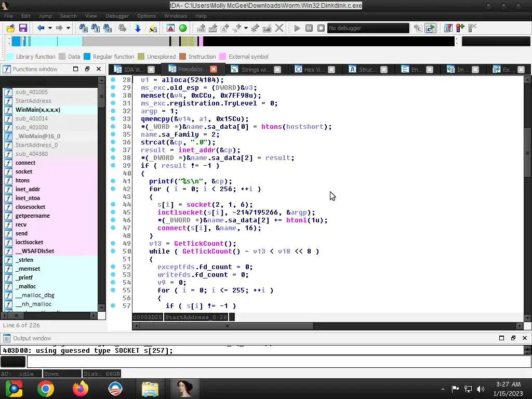Click the function icon beside inet_addr
Viewport: 532px width, 399px height.
pos(8,189)
